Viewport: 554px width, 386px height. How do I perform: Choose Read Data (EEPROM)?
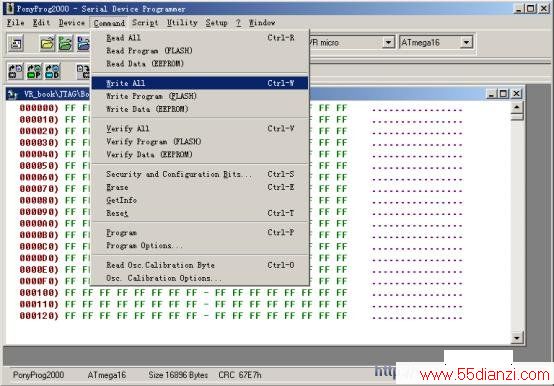[200, 64]
